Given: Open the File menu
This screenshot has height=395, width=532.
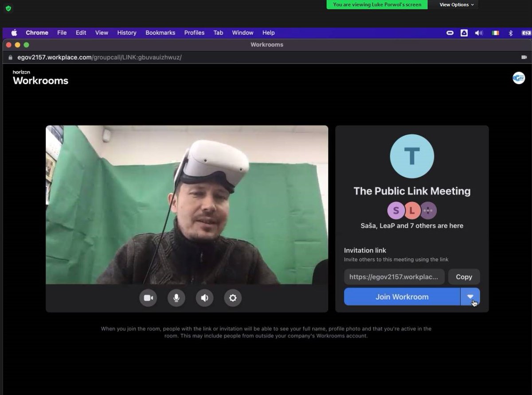Looking at the screenshot, I should tap(62, 33).
